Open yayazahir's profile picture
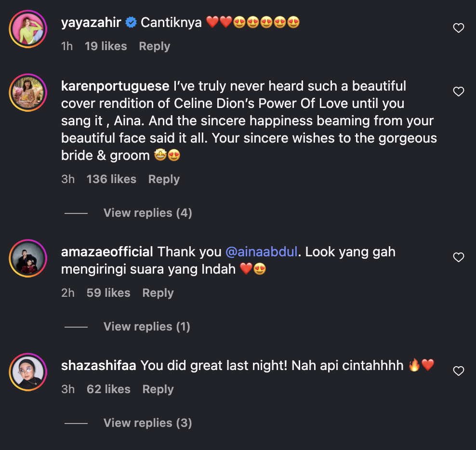Image resolution: width=476 pixels, height=450 pixels. pos(28,29)
